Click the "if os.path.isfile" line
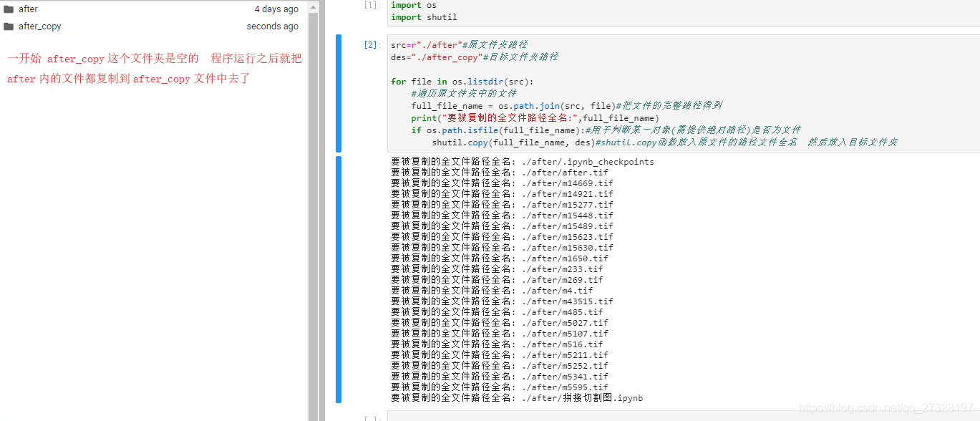The width and height of the screenshot is (980, 421). coord(606,130)
